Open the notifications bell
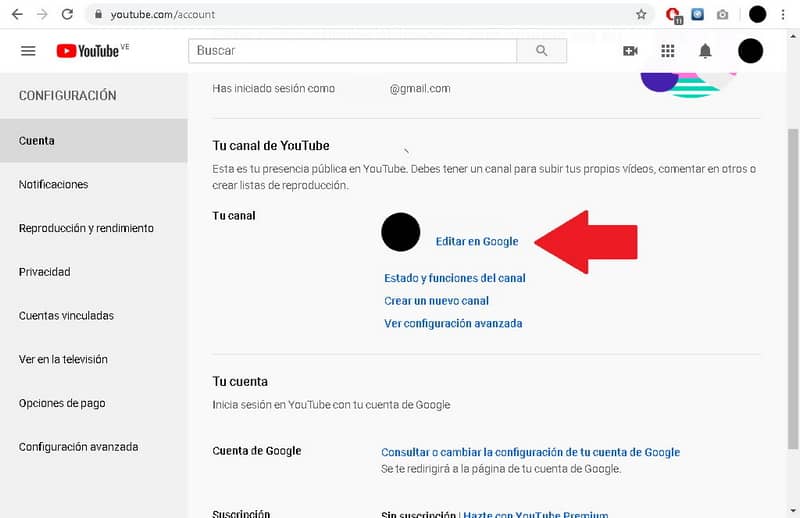This screenshot has width=800, height=518. click(705, 51)
